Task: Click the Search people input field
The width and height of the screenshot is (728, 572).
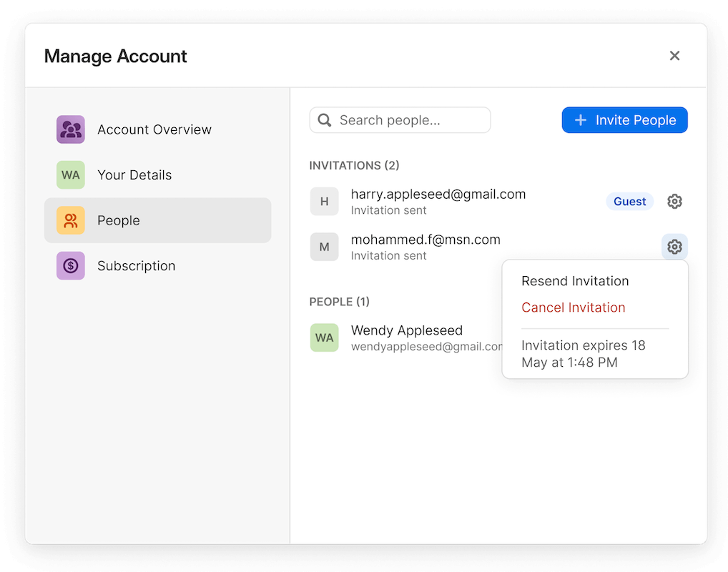Action: tap(400, 119)
